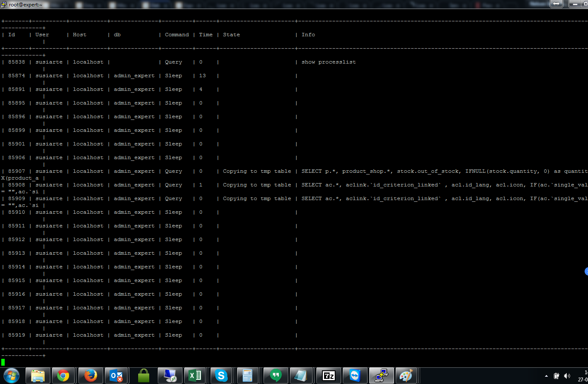Show hidden system tray icons
Viewport: 588px width, 384px height.
click(546, 376)
